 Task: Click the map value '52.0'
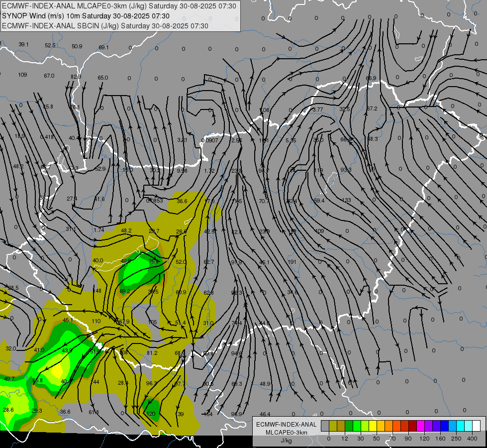(181, 262)
